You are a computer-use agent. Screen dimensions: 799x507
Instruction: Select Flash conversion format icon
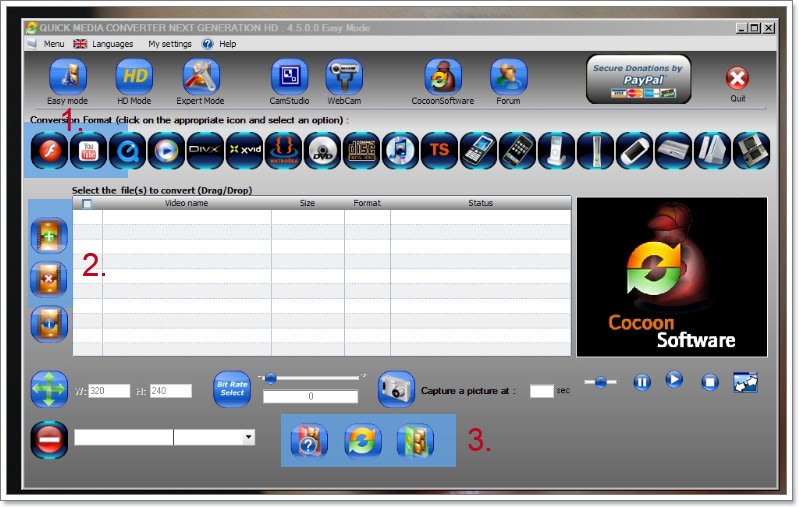coord(49,150)
